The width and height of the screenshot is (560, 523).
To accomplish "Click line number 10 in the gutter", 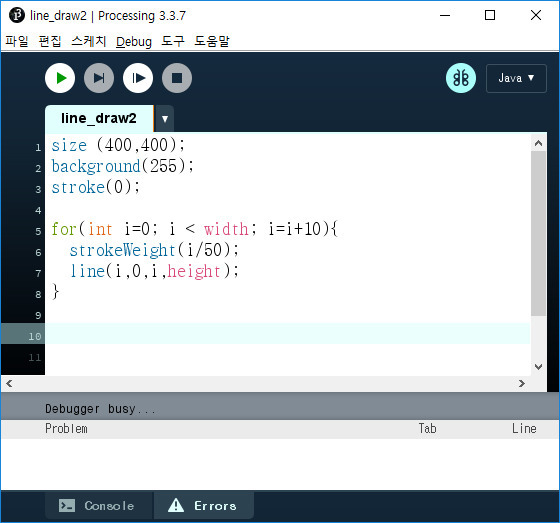I will point(35,337).
